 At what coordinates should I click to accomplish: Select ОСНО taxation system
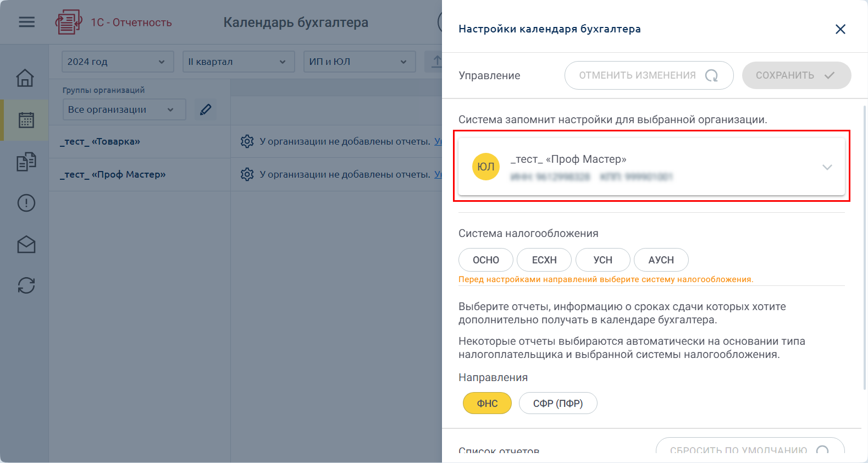[x=485, y=260]
